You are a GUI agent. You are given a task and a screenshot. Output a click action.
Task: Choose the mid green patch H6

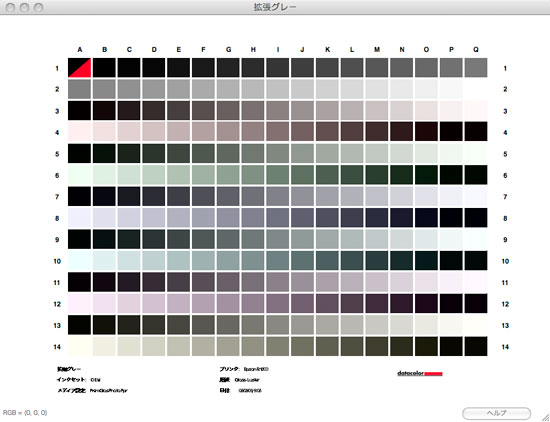[253, 175]
